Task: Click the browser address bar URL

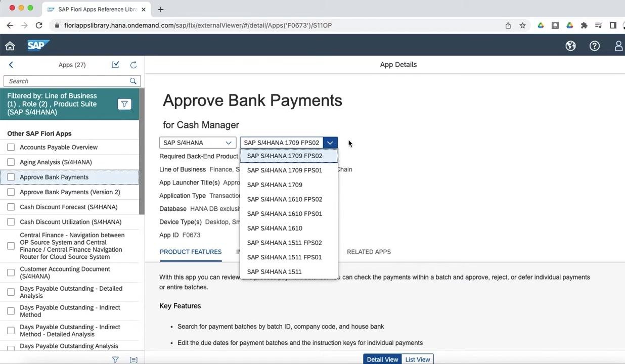Action: tap(198, 25)
